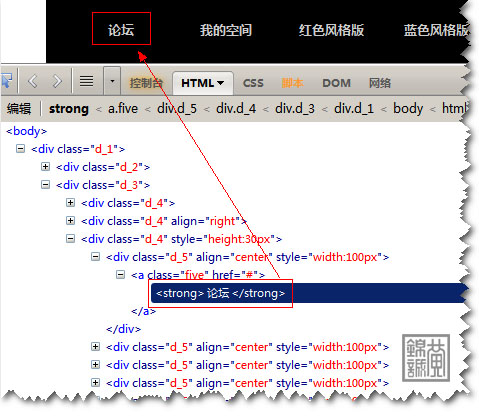The image size is (479, 418).
Task: Select a.five in the breadcrumb path
Action: (x=123, y=109)
